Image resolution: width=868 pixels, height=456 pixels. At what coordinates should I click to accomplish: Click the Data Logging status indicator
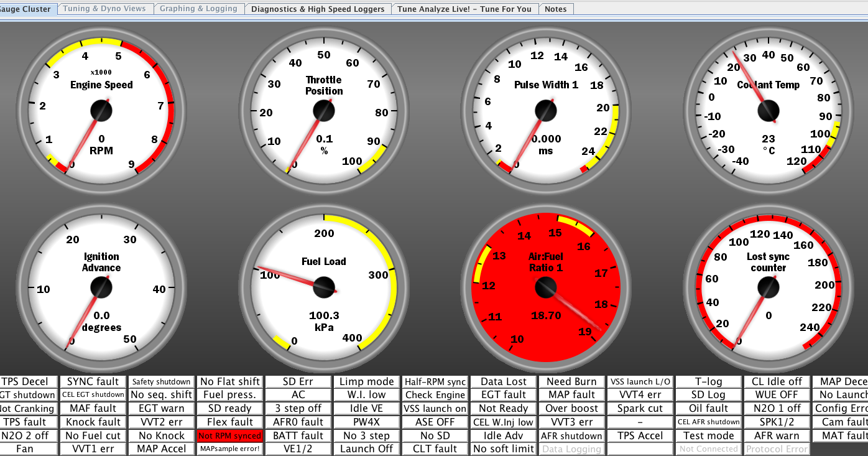571,449
